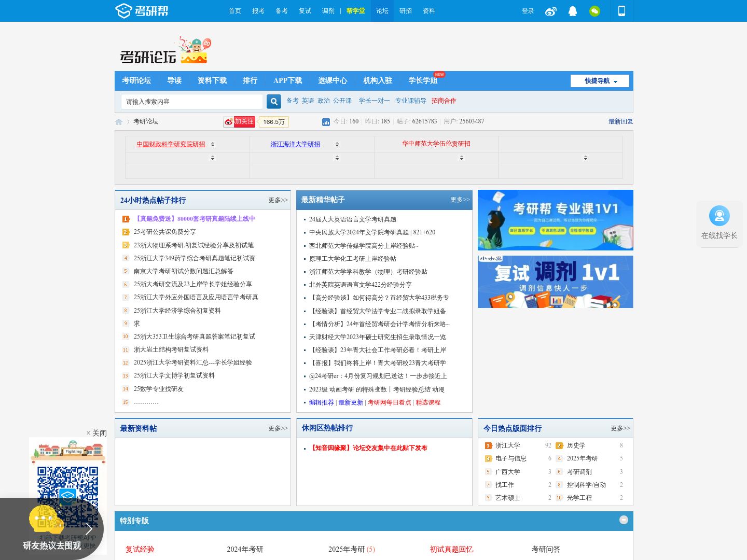This screenshot has width=747, height=560.
Task: Open the 排行 menu item
Action: coord(250,80)
